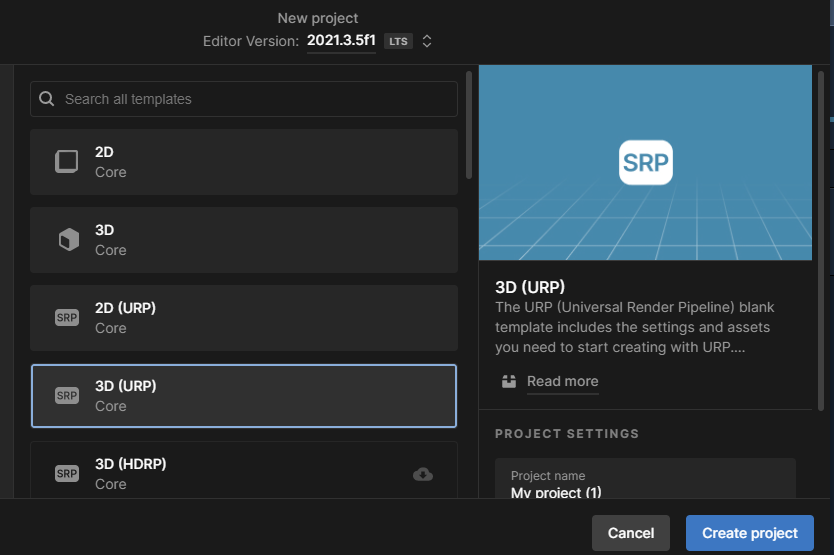Click the LTS badge next to version

click(x=398, y=41)
